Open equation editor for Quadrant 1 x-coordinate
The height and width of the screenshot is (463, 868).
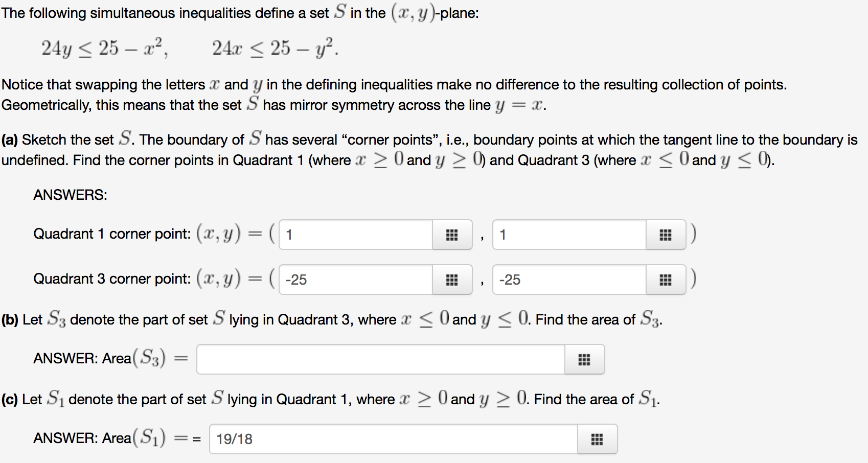pos(452,235)
